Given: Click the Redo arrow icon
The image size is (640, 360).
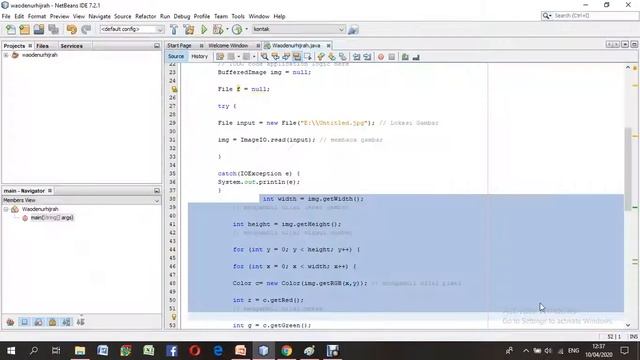Looking at the screenshot, I should click(x=86, y=29).
